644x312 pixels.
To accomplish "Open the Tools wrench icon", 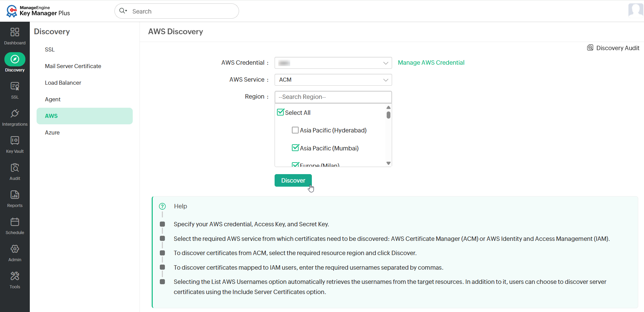I will point(15,276).
